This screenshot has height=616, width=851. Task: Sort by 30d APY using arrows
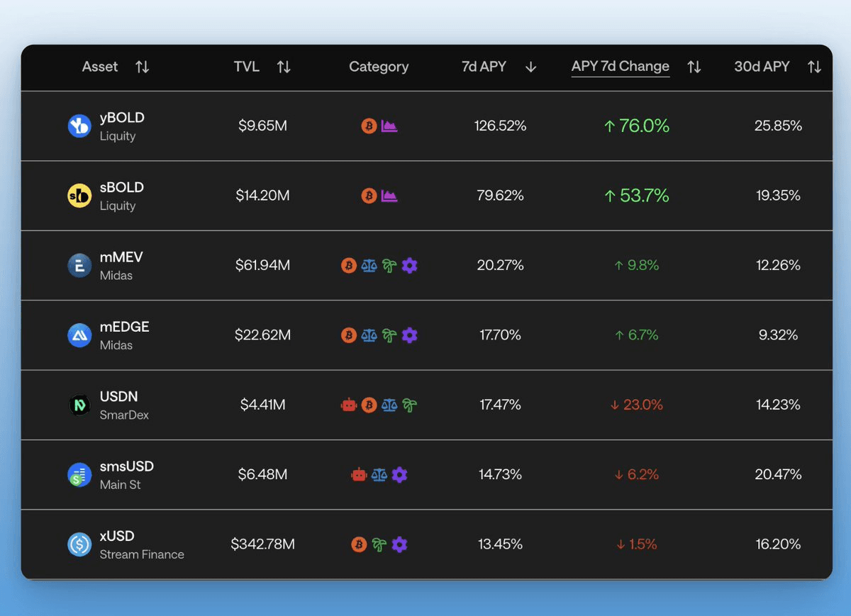(814, 67)
